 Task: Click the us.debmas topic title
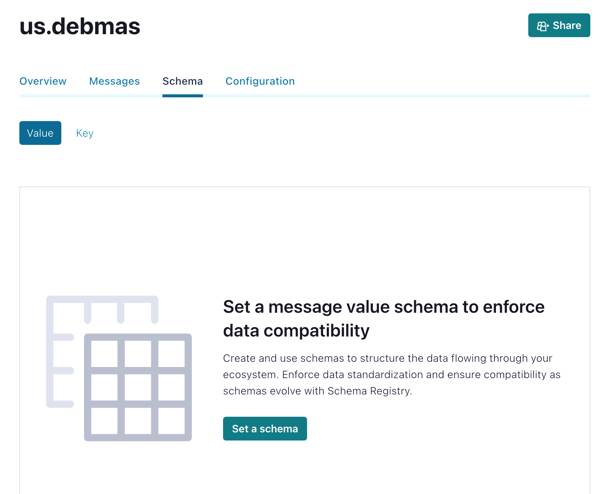(x=80, y=26)
